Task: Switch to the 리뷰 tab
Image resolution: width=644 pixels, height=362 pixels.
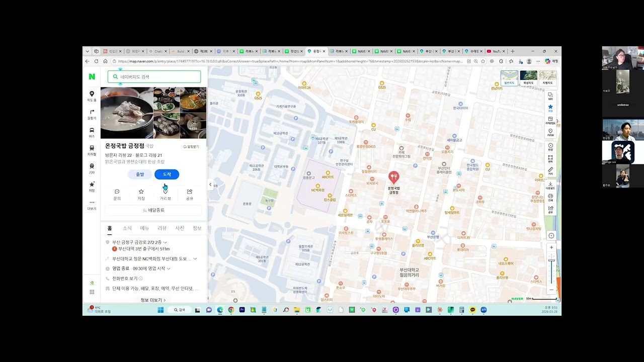Action: pos(162,228)
